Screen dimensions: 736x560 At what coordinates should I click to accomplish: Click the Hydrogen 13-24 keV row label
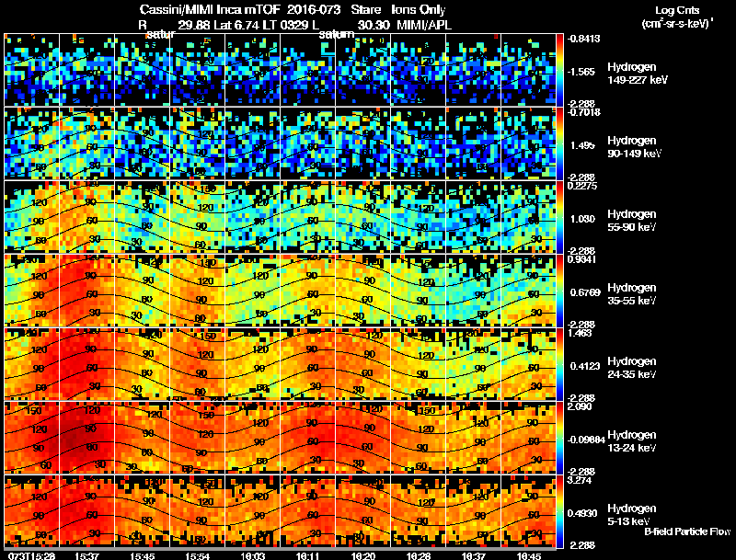[632, 441]
